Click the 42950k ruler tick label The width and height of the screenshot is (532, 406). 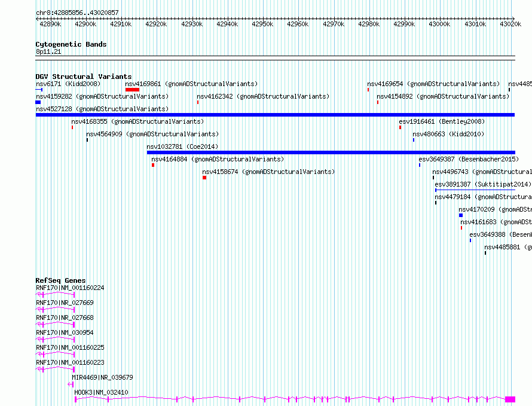[262, 24]
